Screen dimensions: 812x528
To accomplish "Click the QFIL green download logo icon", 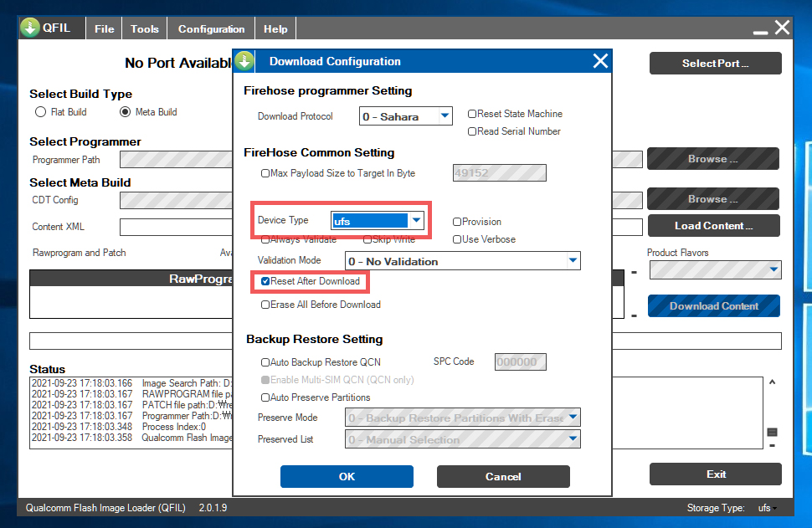I will (30, 28).
